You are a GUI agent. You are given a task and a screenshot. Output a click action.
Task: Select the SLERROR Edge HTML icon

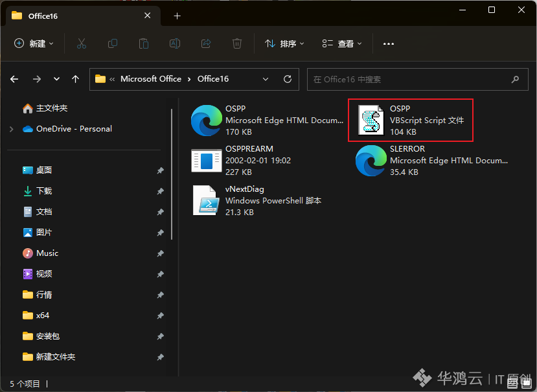(371, 161)
